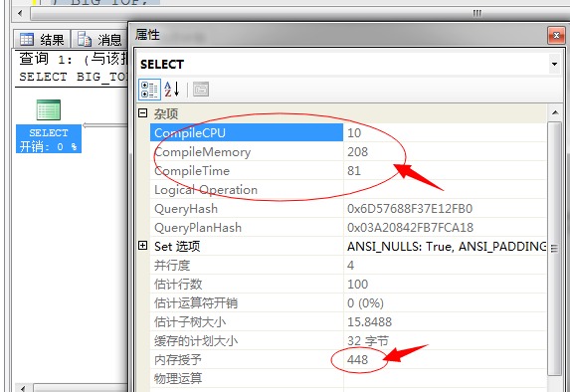Click the CompileTime value 81
570x392 pixels.
pyautogui.click(x=354, y=170)
